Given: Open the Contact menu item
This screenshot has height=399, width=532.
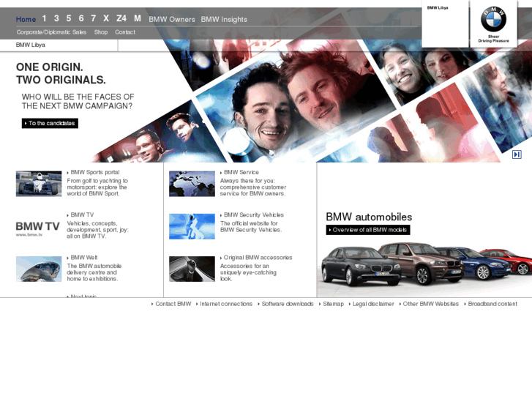Looking at the screenshot, I should (125, 32).
